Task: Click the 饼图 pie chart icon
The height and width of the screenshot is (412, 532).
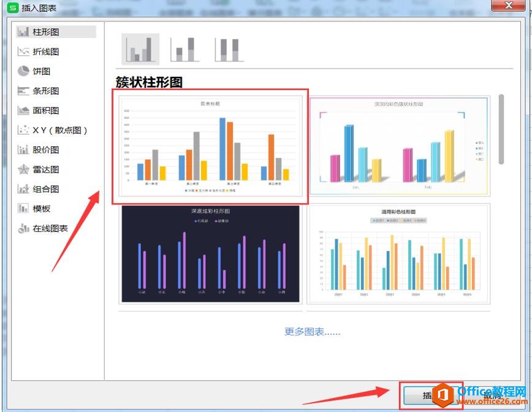Action: click(24, 71)
